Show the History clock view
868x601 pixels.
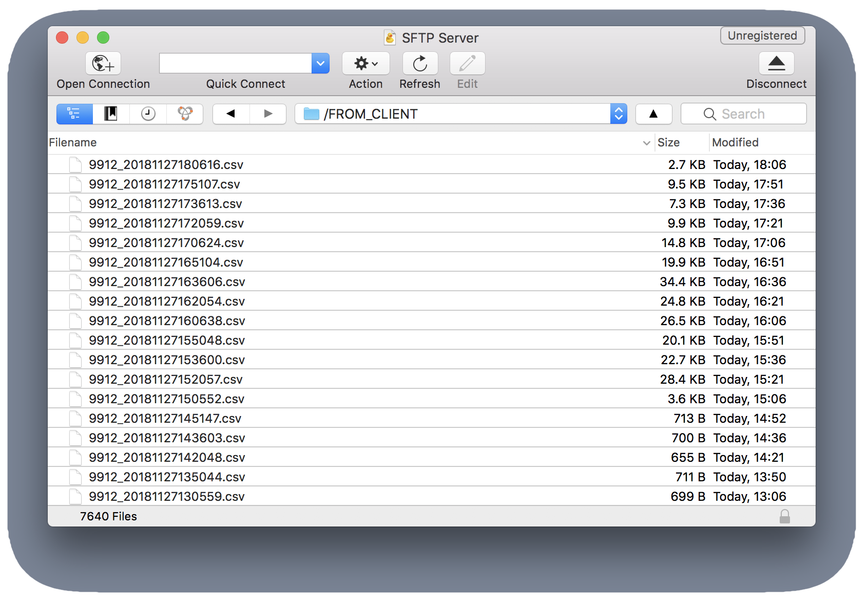[x=148, y=114]
